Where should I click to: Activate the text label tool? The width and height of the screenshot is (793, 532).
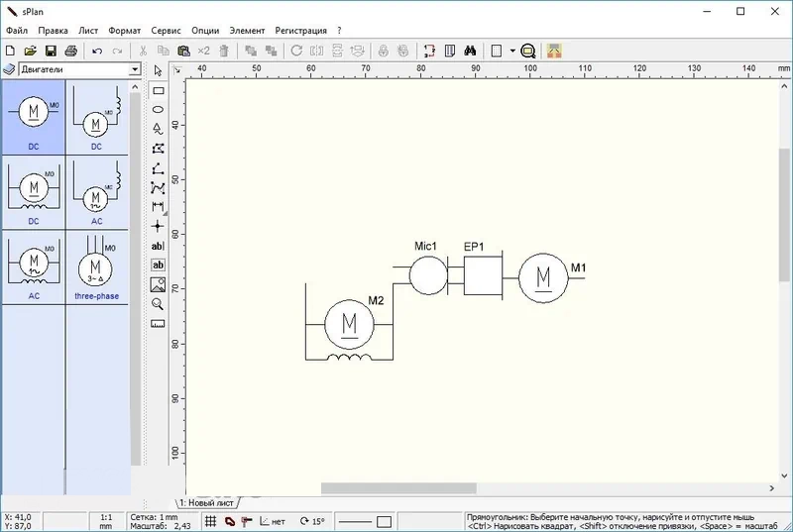point(158,245)
